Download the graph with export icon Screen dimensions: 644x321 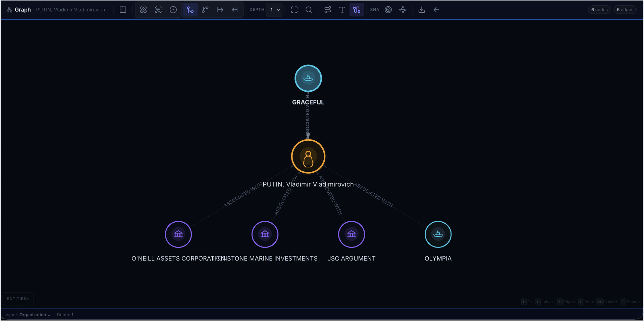[422, 10]
